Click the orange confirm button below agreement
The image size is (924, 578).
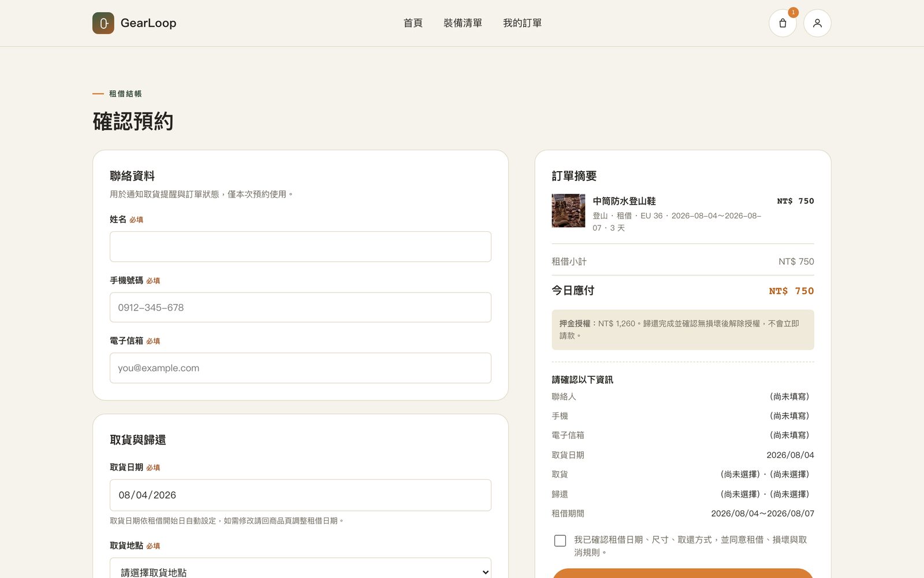coord(683,573)
